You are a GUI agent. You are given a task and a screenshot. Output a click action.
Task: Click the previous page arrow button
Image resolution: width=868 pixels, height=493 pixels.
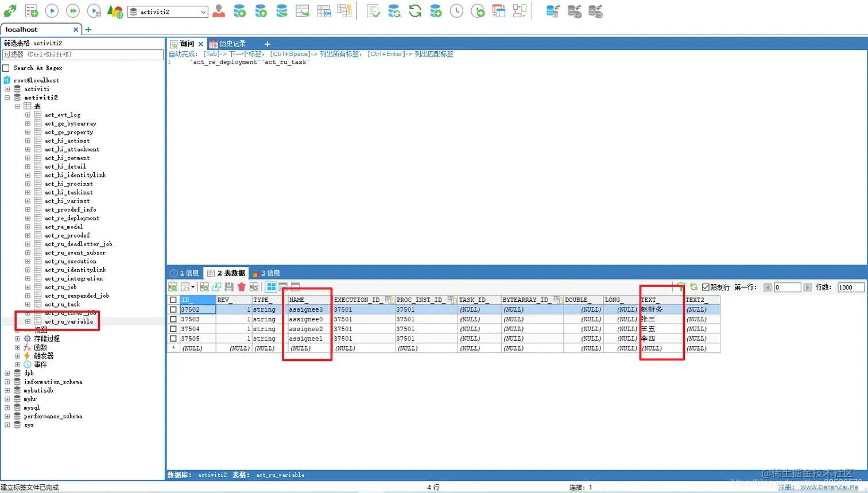(768, 288)
